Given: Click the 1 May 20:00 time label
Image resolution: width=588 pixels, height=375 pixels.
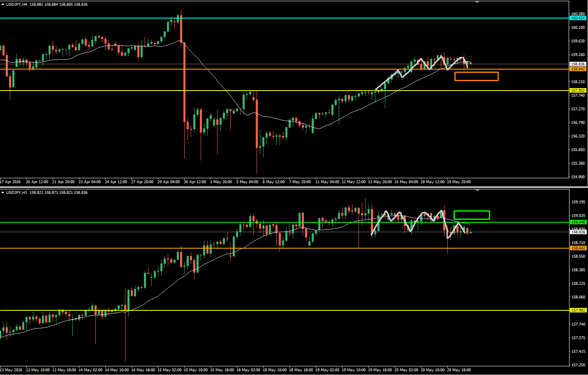Looking at the screenshot, I should pyautogui.click(x=221, y=182).
